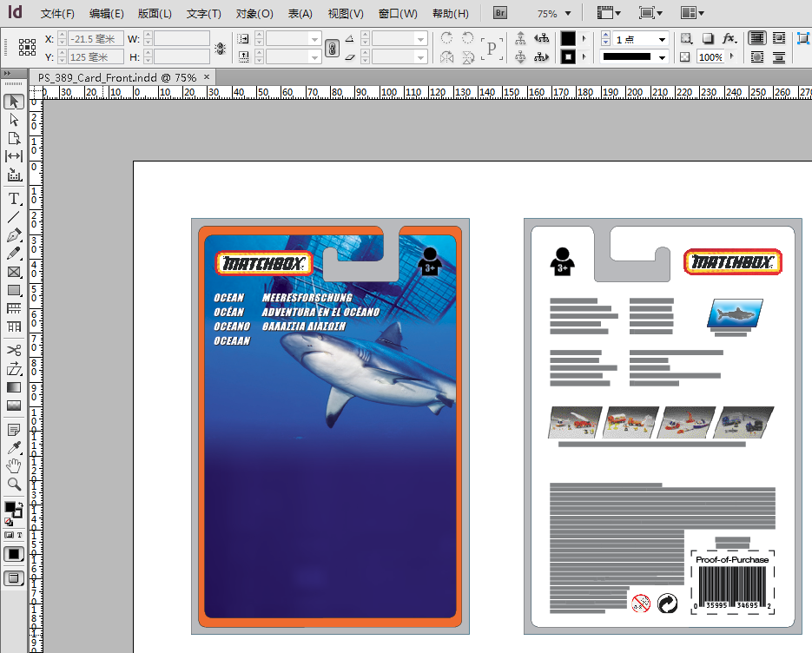The height and width of the screenshot is (653, 812).
Task: Open the fx effects button
Action: [729, 39]
